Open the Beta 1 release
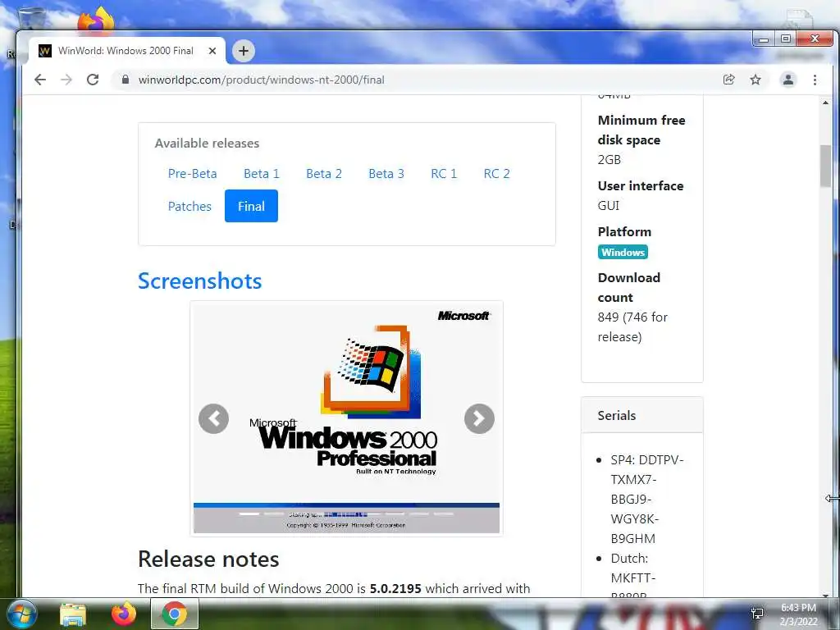This screenshot has height=630, width=840. (262, 174)
